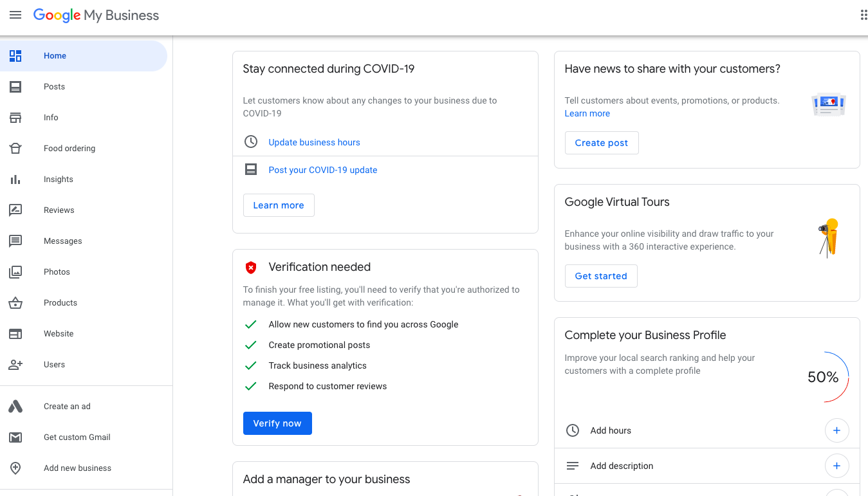Click the Gmail envelope icon

coord(15,437)
